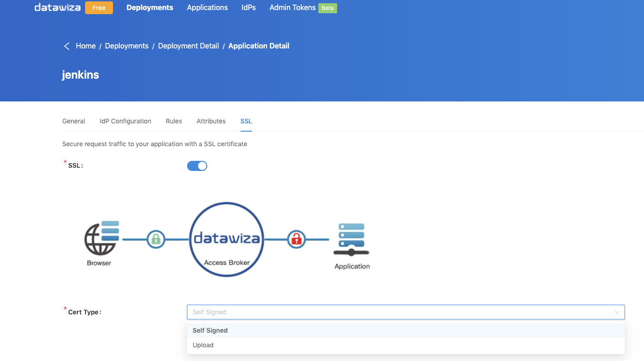Click the Free plan badge
This screenshot has width=644, height=361.
click(x=99, y=8)
